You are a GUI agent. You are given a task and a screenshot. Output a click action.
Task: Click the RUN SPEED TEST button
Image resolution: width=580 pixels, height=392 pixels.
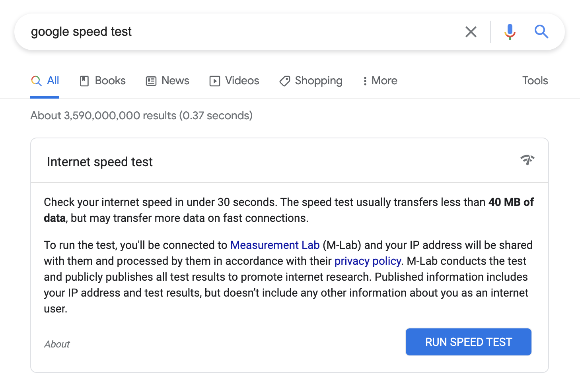tap(469, 342)
